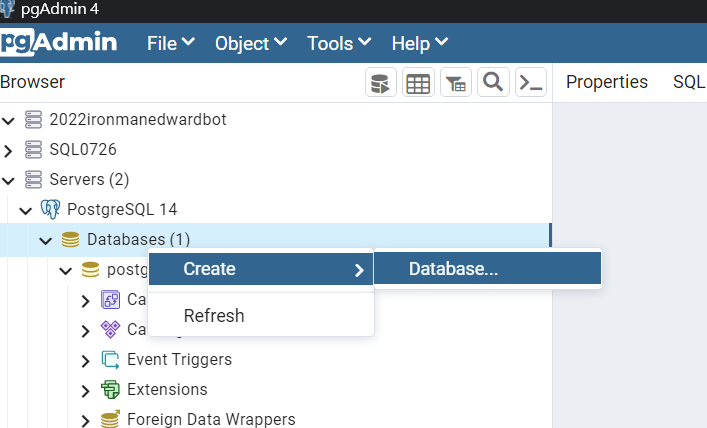707x428 pixels.
Task: Click the PostgreSQL 14 elephant icon
Action: click(50, 209)
